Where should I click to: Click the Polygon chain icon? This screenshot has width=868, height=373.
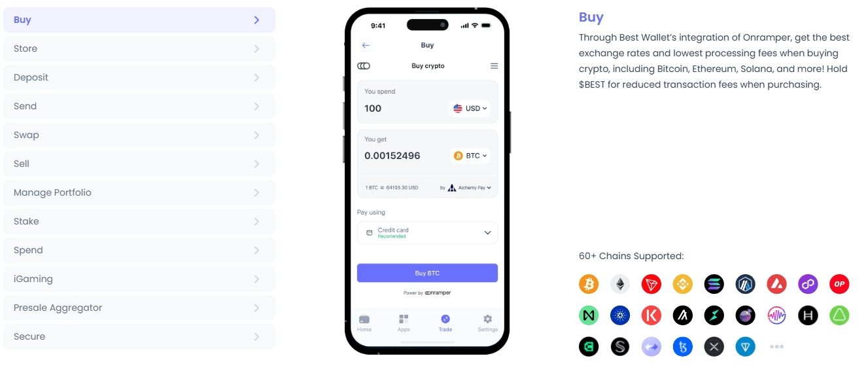pyautogui.click(x=808, y=284)
